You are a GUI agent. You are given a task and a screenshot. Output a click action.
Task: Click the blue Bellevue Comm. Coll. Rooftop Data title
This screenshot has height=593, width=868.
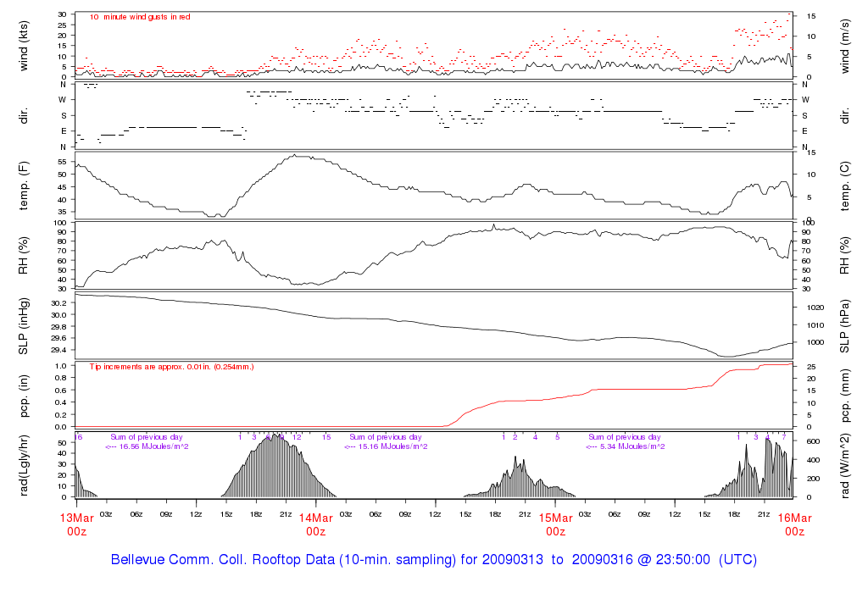pos(433,559)
